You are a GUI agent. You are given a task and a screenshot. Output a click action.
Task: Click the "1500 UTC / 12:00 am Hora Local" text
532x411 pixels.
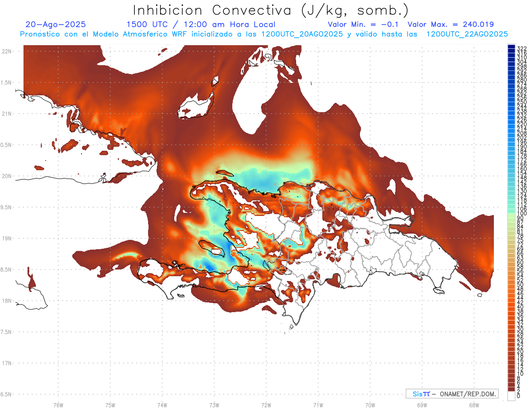(x=201, y=24)
